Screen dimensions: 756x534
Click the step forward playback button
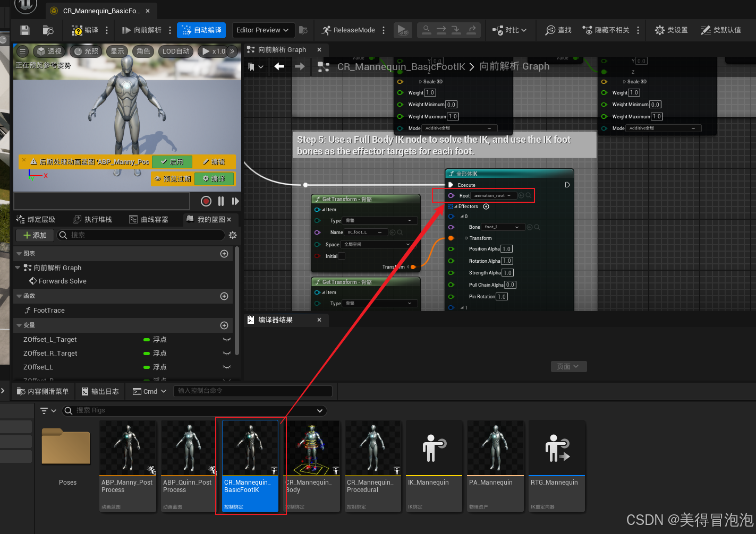tap(235, 201)
